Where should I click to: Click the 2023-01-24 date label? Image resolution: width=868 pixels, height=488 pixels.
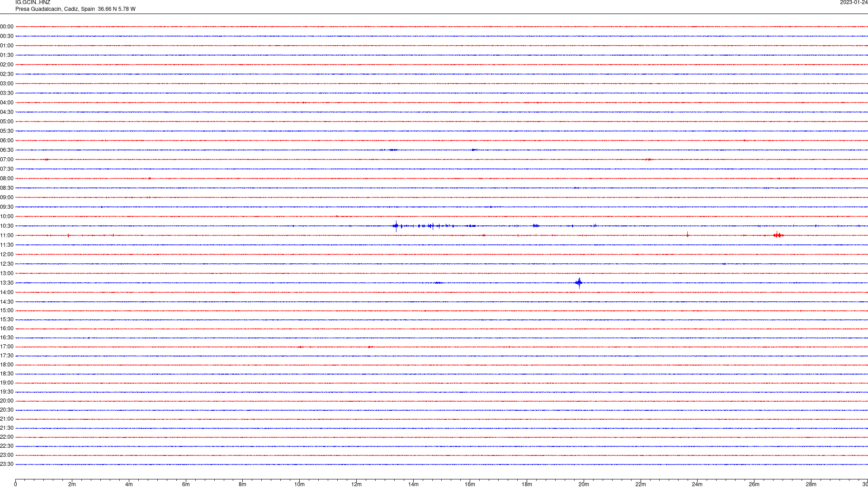[854, 3]
